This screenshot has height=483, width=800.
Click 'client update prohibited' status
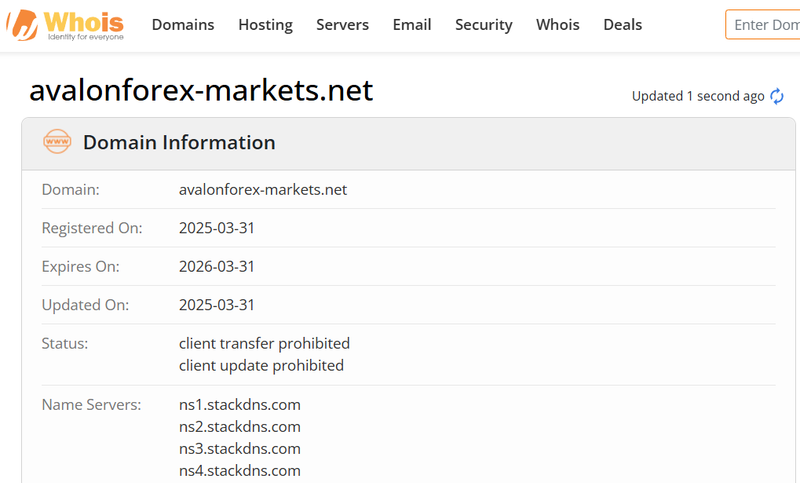[x=261, y=366]
